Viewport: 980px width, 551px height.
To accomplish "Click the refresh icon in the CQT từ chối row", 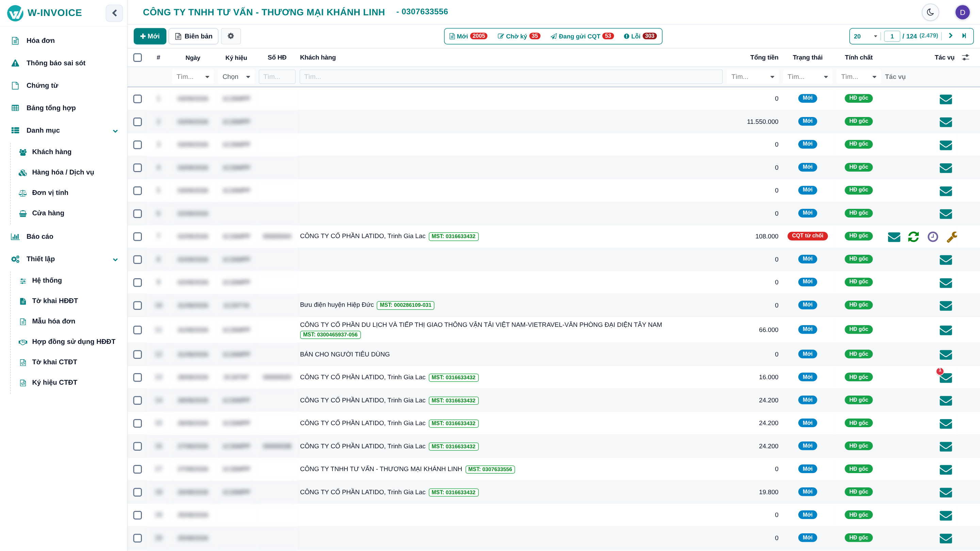I will tap(913, 237).
